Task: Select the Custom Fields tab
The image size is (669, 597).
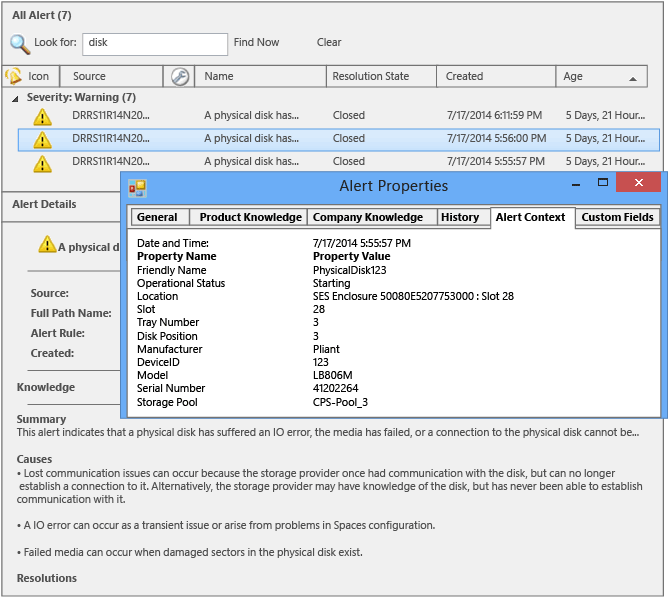Action: click(x=617, y=217)
